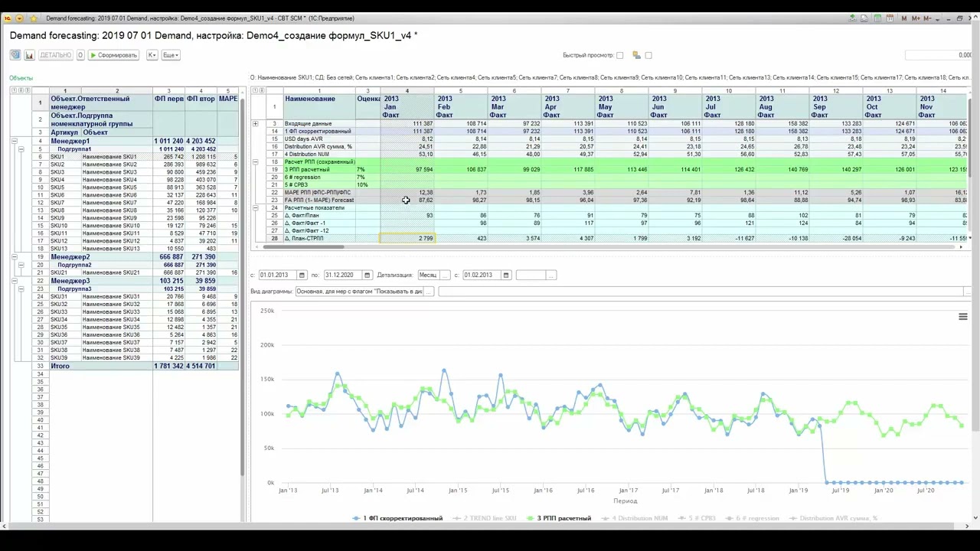Click the start date field 01.01.2013
The width and height of the screenshot is (980, 551).
pyautogui.click(x=277, y=275)
